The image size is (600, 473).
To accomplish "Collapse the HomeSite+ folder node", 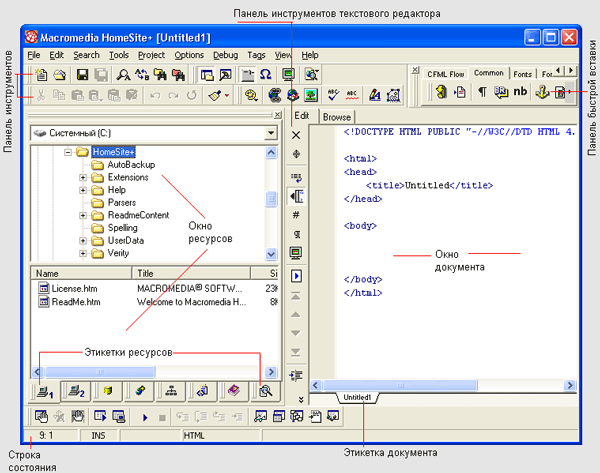I will (68, 152).
